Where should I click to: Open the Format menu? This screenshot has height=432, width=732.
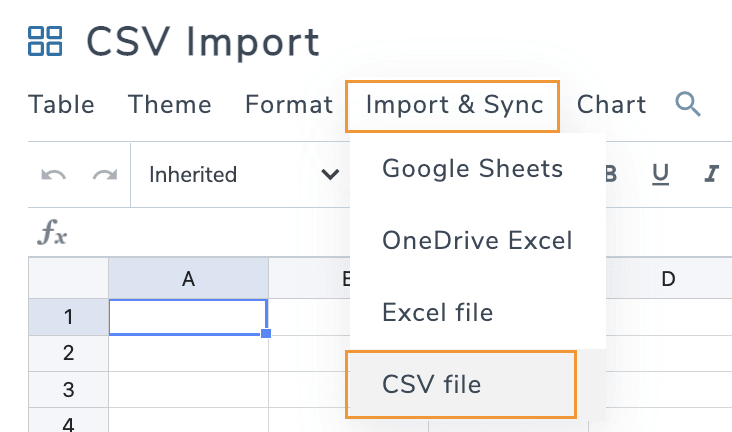click(289, 105)
